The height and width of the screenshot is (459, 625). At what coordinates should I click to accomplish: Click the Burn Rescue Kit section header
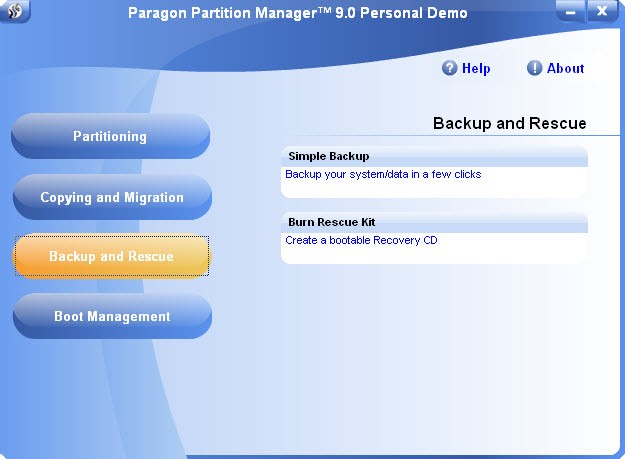[x=332, y=222]
